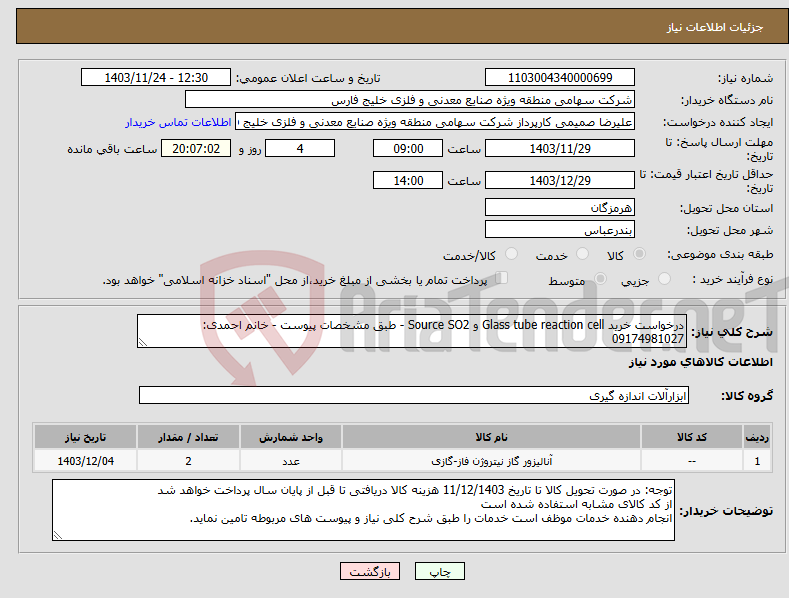Click the item name آنالیزور گاز نیتروژن فاز-گازی
The height and width of the screenshot is (598, 789).
click(x=491, y=461)
